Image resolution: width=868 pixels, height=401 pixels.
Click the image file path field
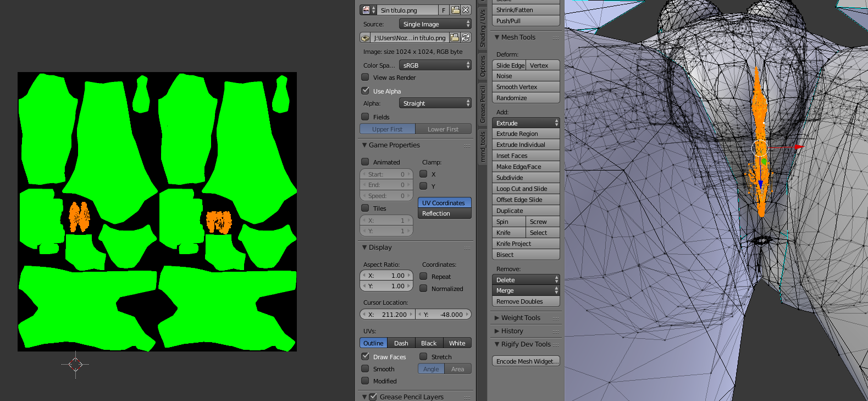pyautogui.click(x=410, y=37)
